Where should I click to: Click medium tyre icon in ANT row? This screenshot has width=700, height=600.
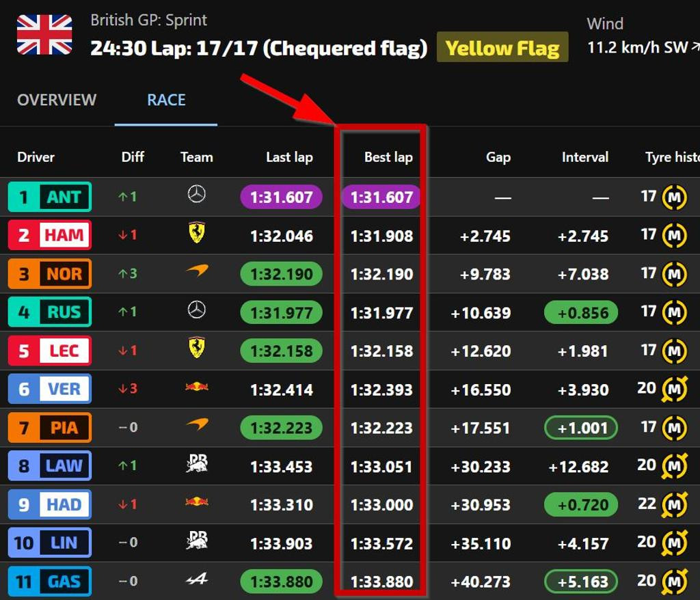point(674,197)
